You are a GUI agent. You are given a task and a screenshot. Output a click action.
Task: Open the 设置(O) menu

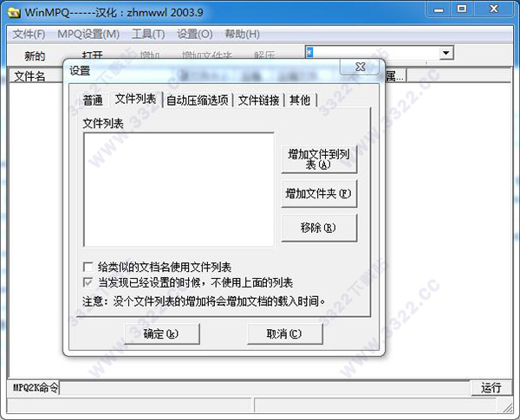tap(195, 34)
